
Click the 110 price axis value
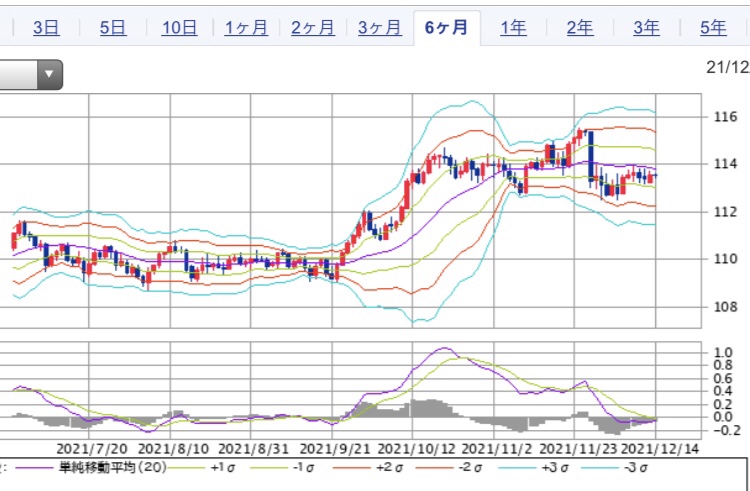tap(725, 259)
